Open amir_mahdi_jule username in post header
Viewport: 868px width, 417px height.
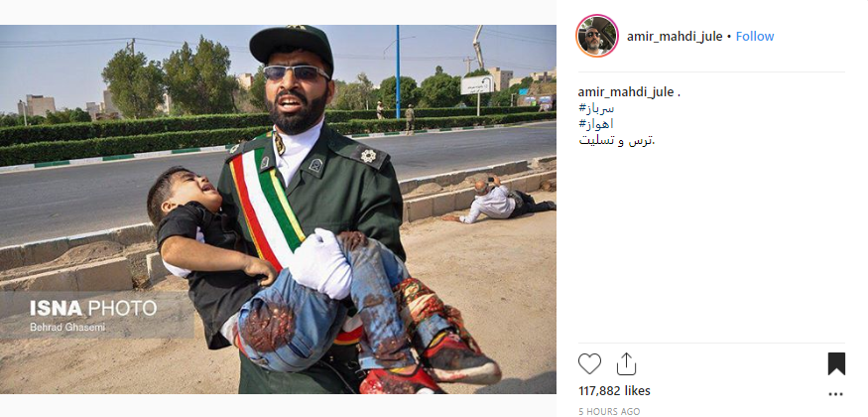(675, 37)
